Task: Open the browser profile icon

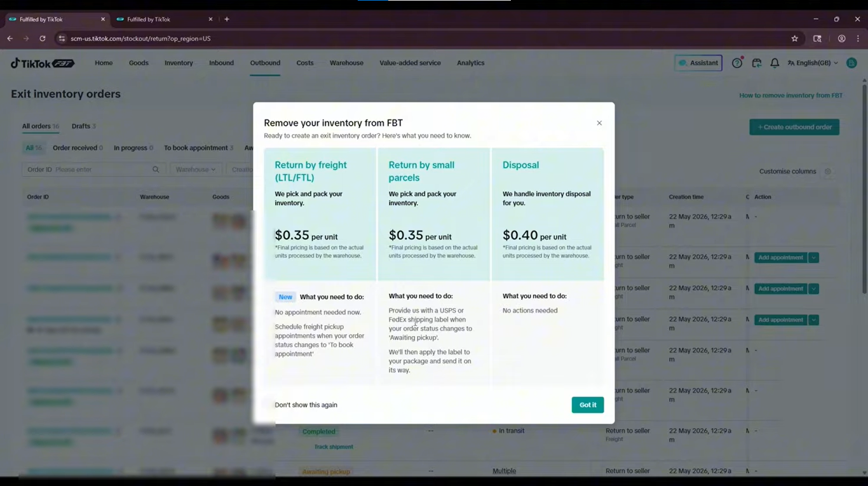Action: point(841,39)
